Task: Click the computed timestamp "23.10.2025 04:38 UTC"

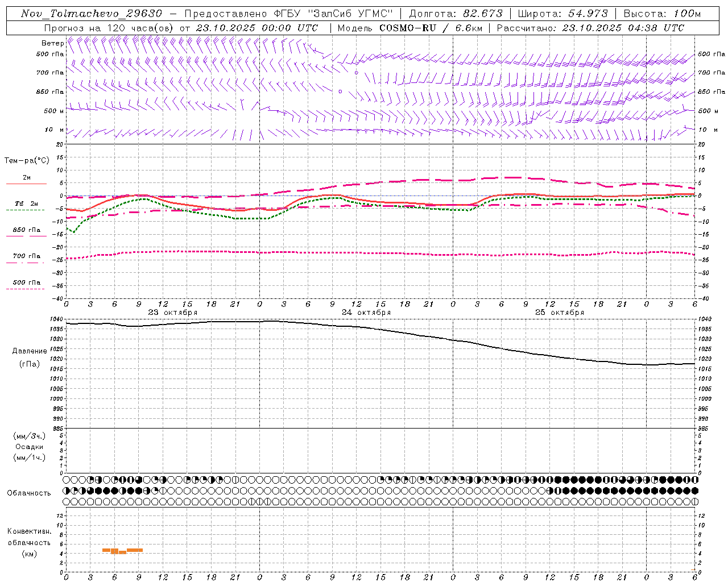Action: pyautogui.click(x=623, y=28)
